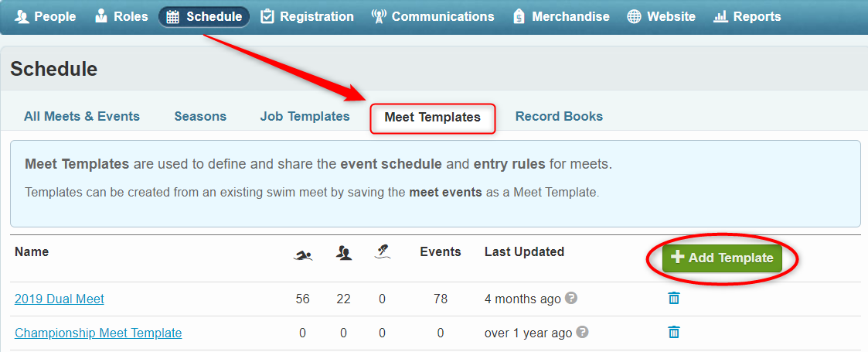Open the Roles menu
The width and height of the screenshot is (868, 352).
click(121, 16)
